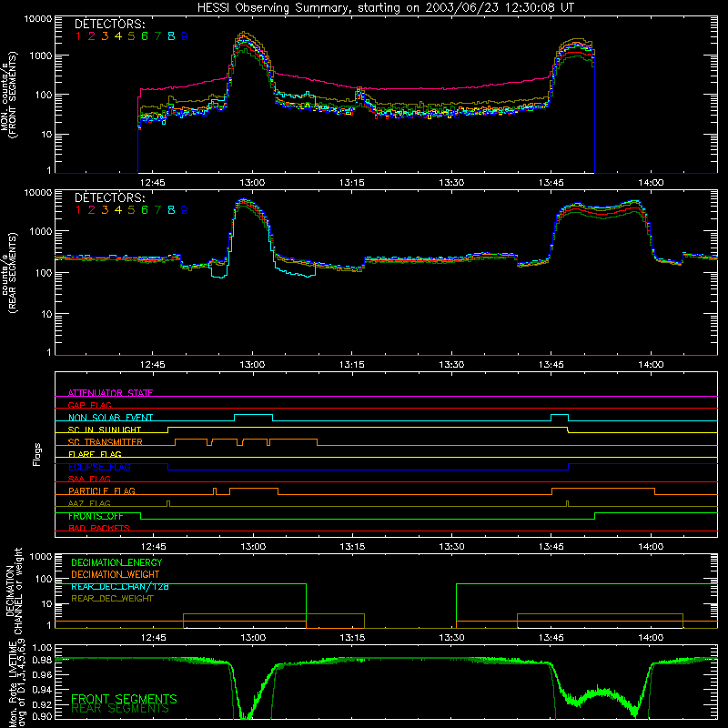728x728 pixels.
Task: Click red detector 1 in rear segments legend
Action: (x=78, y=210)
